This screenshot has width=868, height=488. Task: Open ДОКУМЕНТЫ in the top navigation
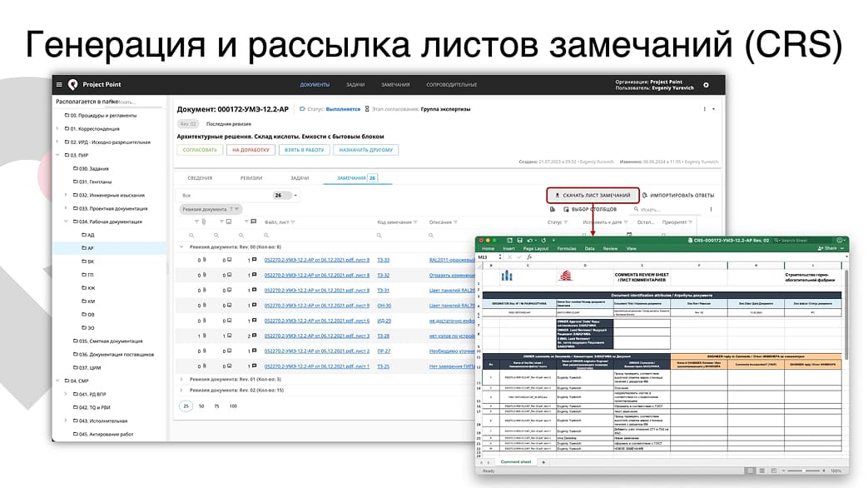[315, 85]
